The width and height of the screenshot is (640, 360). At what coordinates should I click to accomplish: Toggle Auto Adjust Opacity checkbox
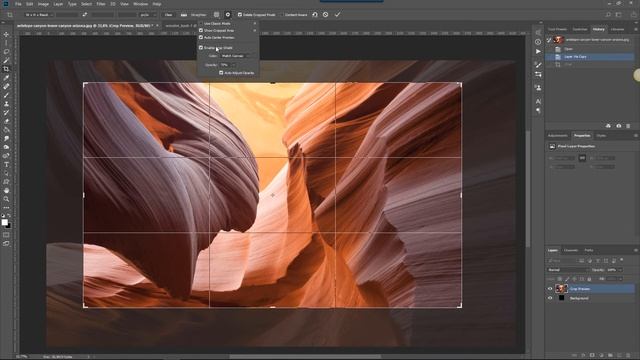coord(221,73)
